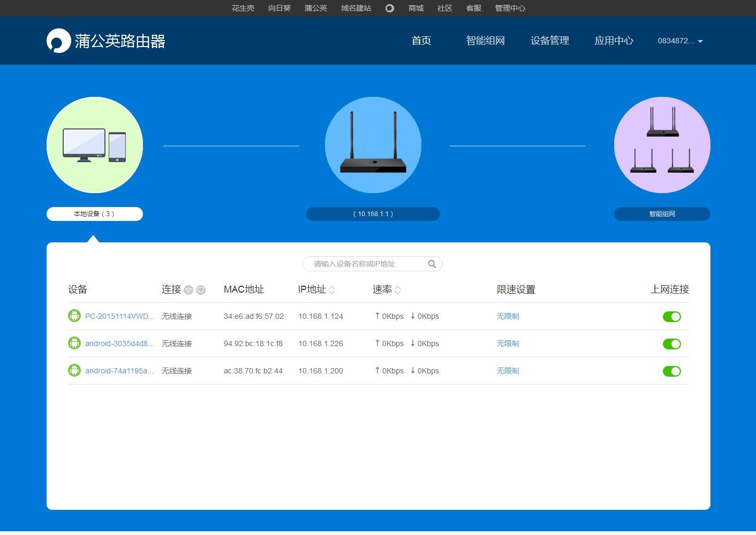Toggle internet access for android-3035d4d8
Screen dimensions: 756x535
(672, 344)
